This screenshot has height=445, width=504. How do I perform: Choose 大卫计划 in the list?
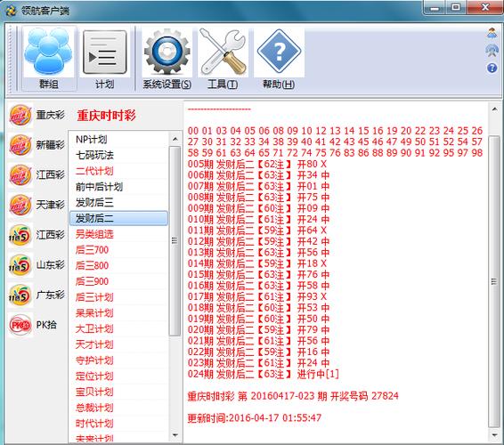[x=118, y=328]
